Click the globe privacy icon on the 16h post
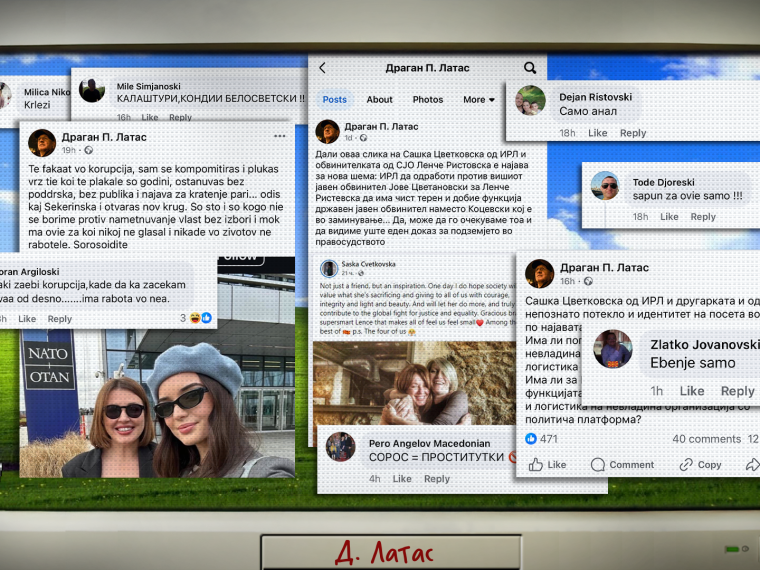The width and height of the screenshot is (760, 570). (x=588, y=281)
